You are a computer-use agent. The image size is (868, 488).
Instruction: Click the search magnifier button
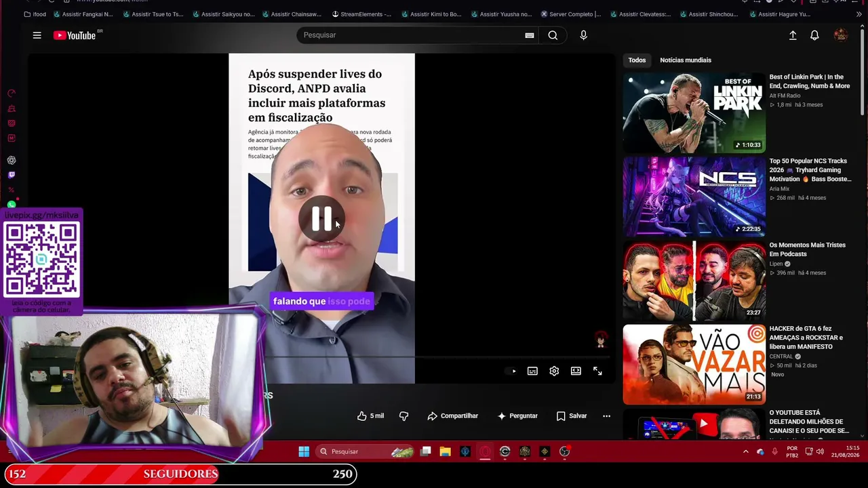pyautogui.click(x=553, y=35)
